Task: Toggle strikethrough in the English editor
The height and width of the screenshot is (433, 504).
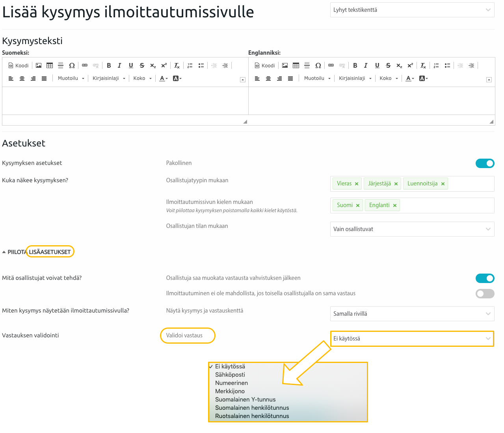Action: pyautogui.click(x=388, y=65)
